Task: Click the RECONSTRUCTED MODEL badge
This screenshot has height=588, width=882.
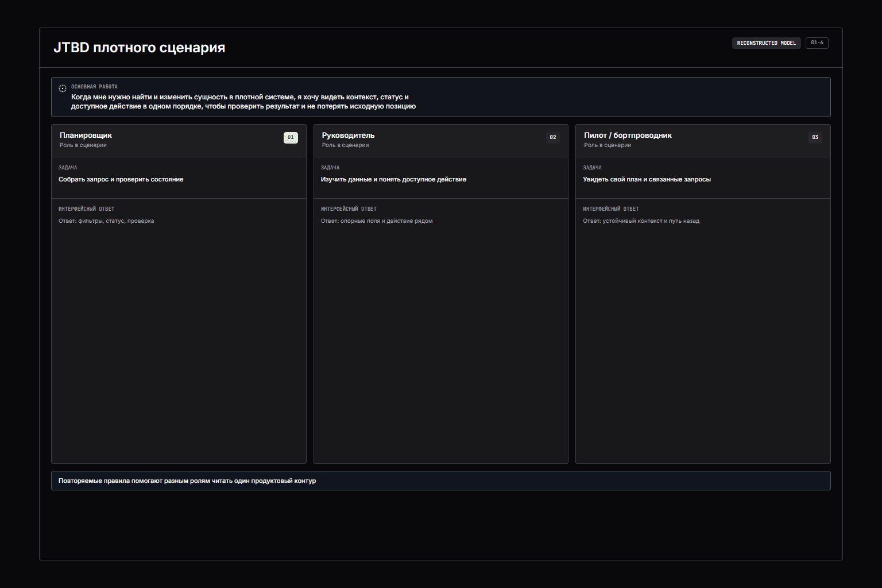Action: coord(766,43)
